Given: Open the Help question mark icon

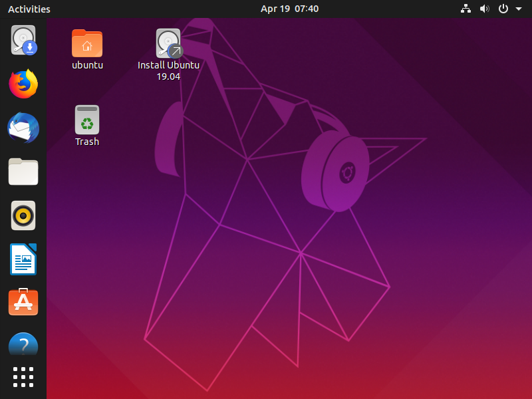Looking at the screenshot, I should tap(23, 344).
